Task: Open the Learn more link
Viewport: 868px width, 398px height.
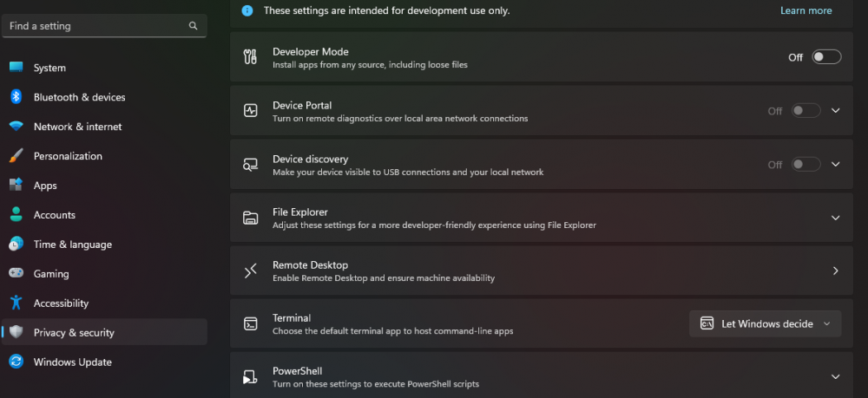Action: pyautogui.click(x=806, y=10)
